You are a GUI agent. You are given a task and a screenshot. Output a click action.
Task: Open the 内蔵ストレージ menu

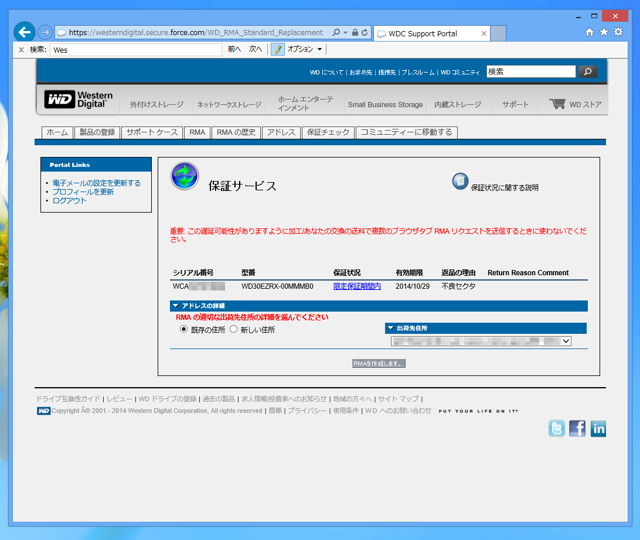tap(458, 104)
